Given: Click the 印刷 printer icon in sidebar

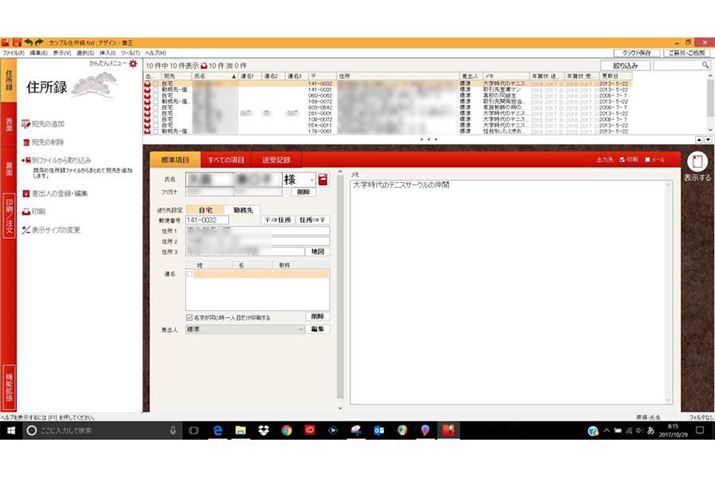Looking at the screenshot, I should [26, 212].
